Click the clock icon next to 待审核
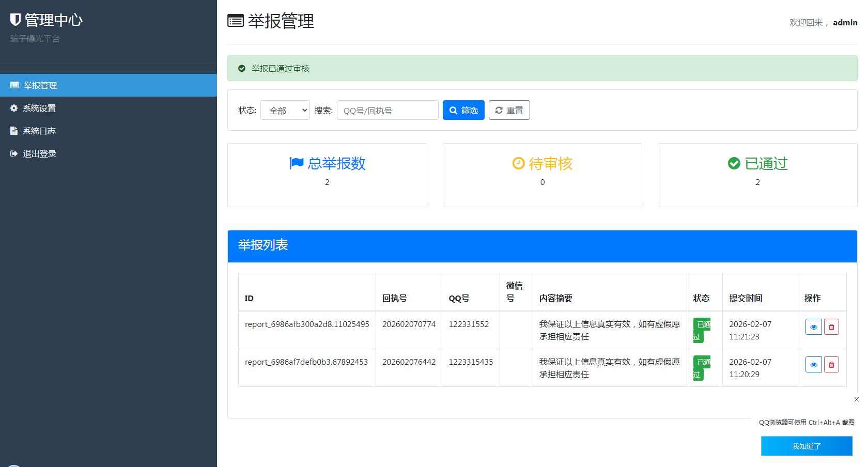Viewport: 868px width, 467px height. [518, 163]
